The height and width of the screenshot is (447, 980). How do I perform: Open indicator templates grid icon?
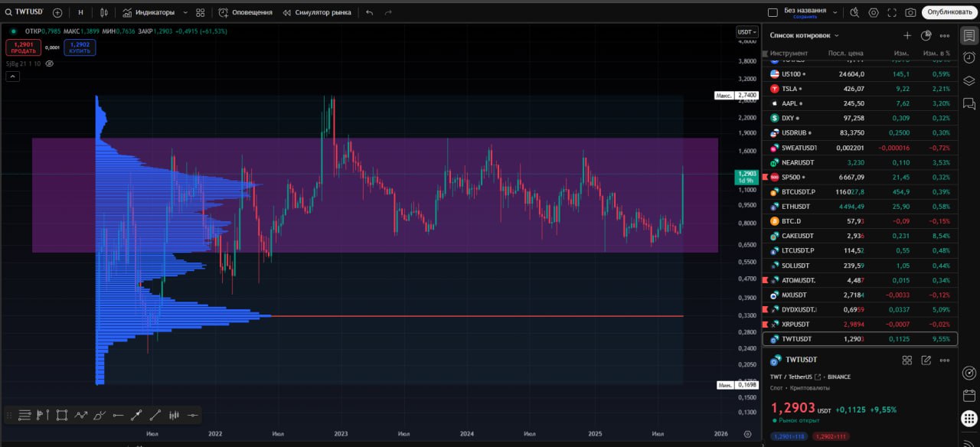201,12
